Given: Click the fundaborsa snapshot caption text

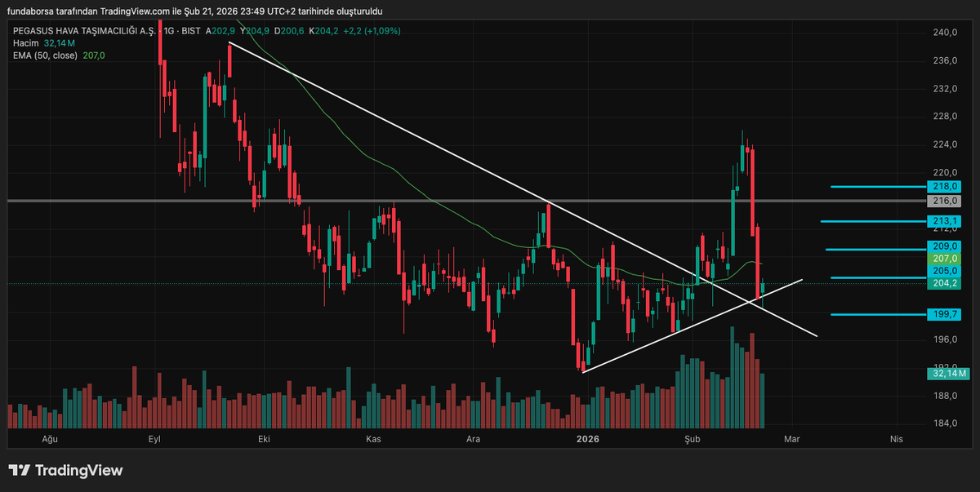Looking at the screenshot, I should tap(194, 11).
